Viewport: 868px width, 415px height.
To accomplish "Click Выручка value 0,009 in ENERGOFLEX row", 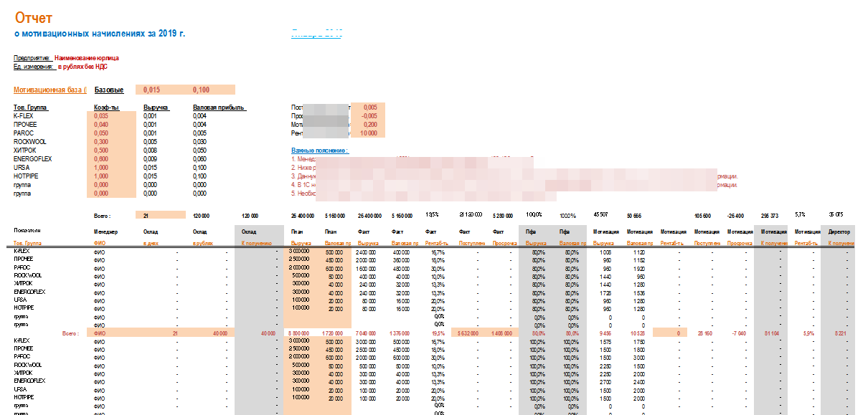I will [150, 159].
